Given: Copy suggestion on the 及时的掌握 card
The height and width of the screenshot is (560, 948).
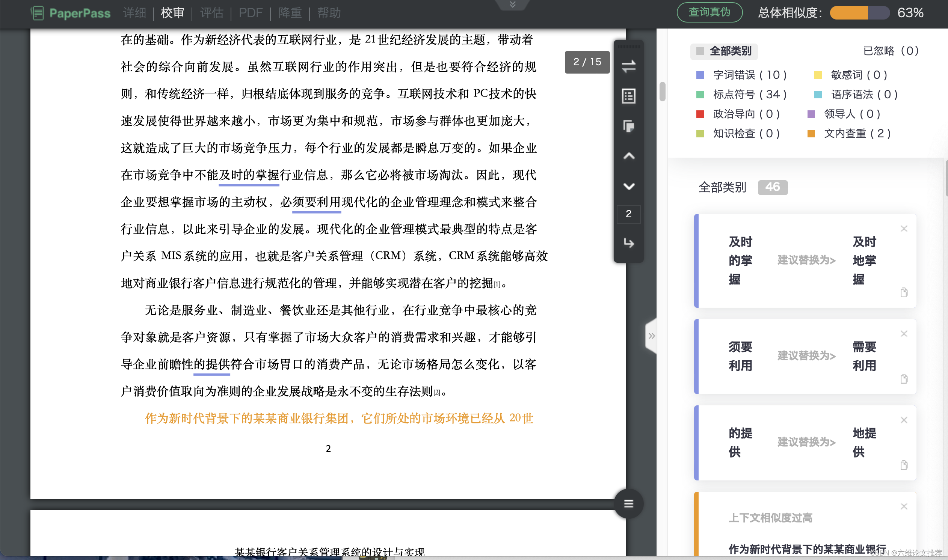Looking at the screenshot, I should [x=904, y=292].
